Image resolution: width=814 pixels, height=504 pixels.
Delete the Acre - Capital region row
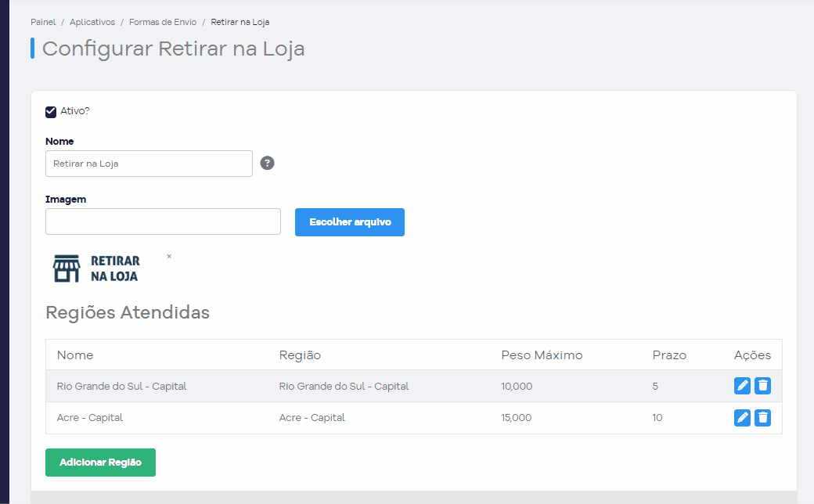[762, 418]
